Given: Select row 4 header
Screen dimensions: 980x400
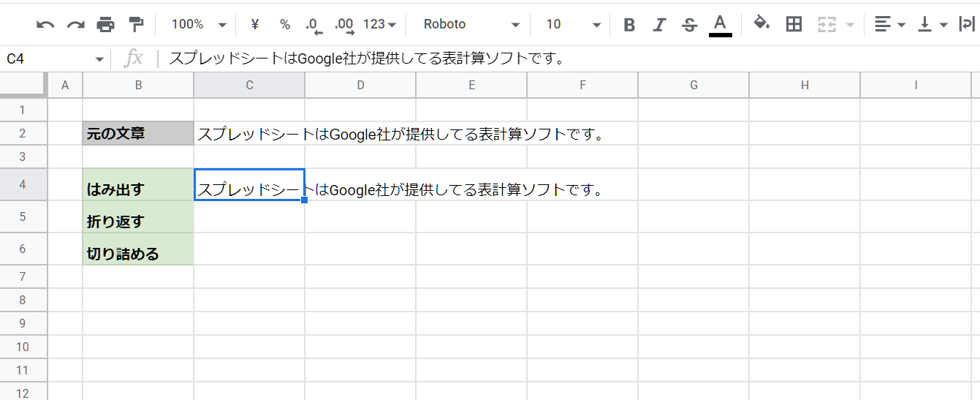Looking at the screenshot, I should pyautogui.click(x=23, y=184).
